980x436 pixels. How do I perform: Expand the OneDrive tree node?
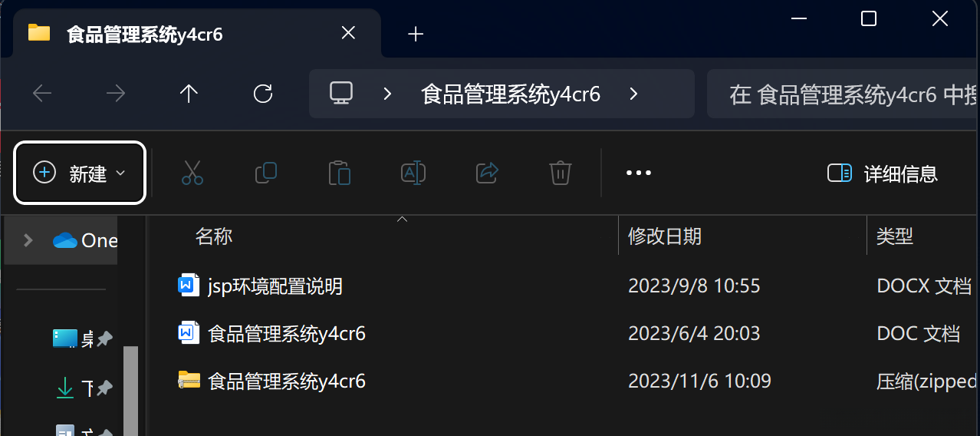28,240
